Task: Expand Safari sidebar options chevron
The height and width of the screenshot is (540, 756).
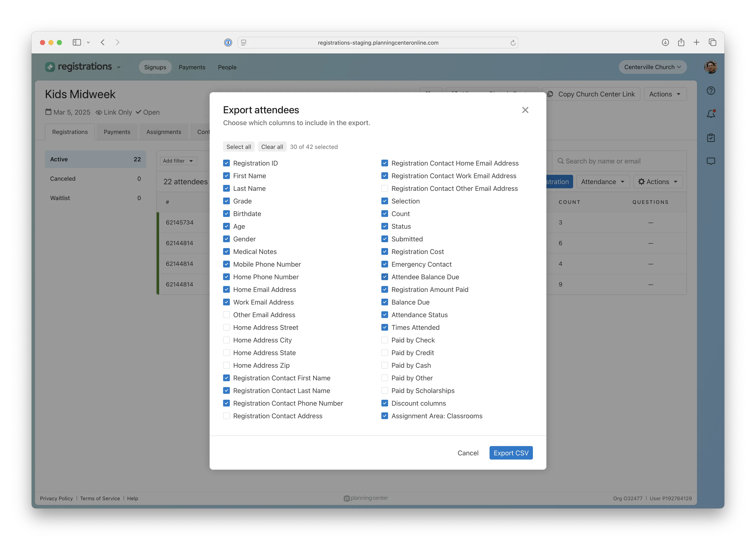Action: click(88, 43)
